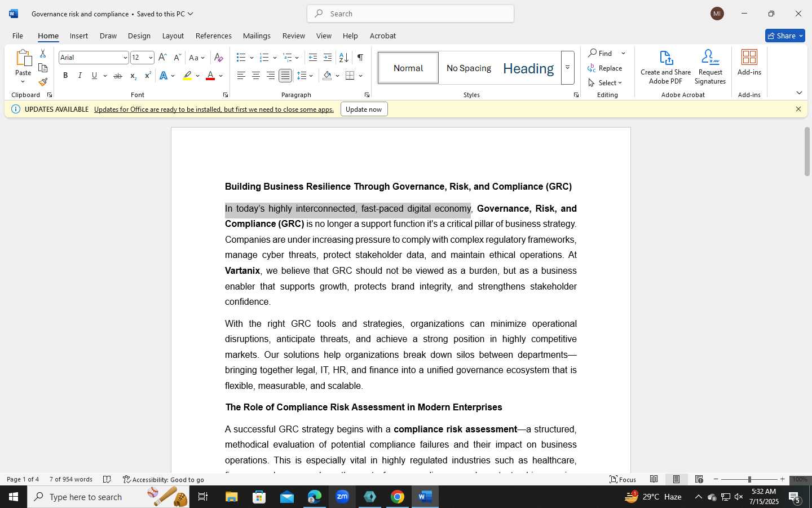Screen dimensions: 812x508
Task: Open File Explorer from taskbar
Action: pyautogui.click(x=232, y=497)
